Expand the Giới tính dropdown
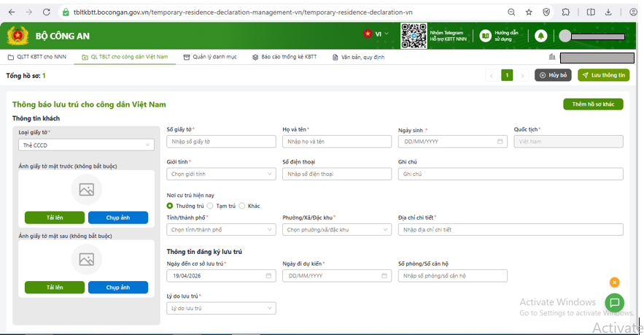Screen dimensions: 644x335 pyautogui.click(x=221, y=174)
